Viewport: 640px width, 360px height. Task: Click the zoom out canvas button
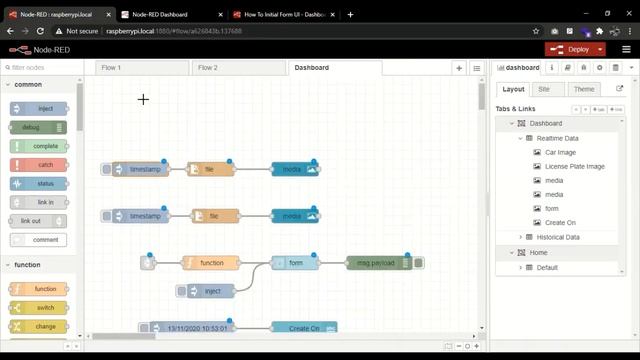(459, 346)
